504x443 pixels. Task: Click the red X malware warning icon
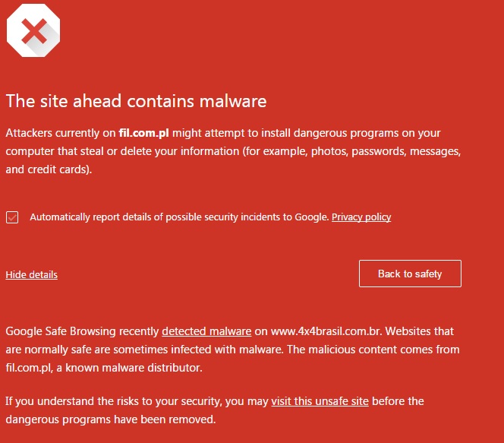point(33,30)
